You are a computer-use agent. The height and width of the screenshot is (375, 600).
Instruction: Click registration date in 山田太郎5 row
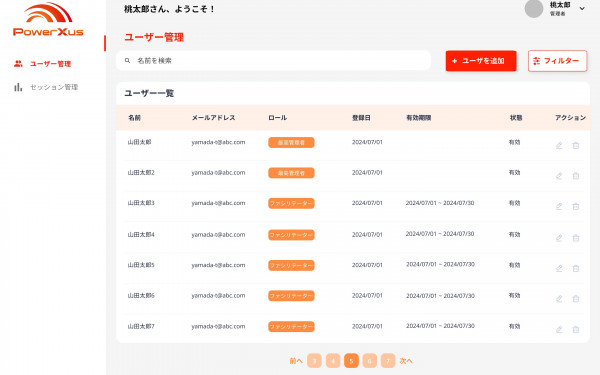click(367, 265)
